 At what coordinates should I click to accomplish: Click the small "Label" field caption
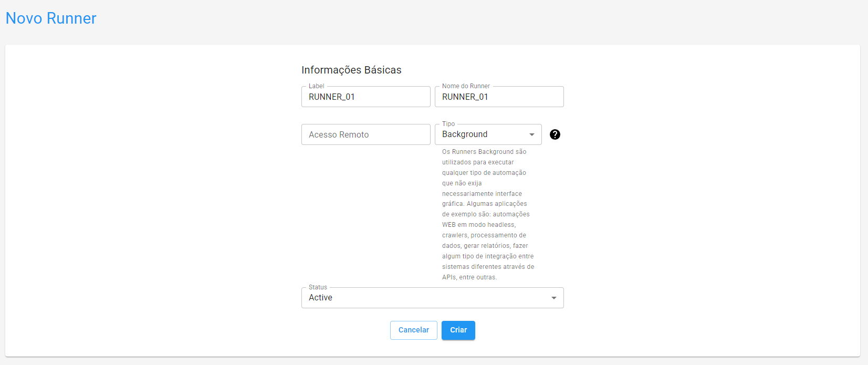316,86
